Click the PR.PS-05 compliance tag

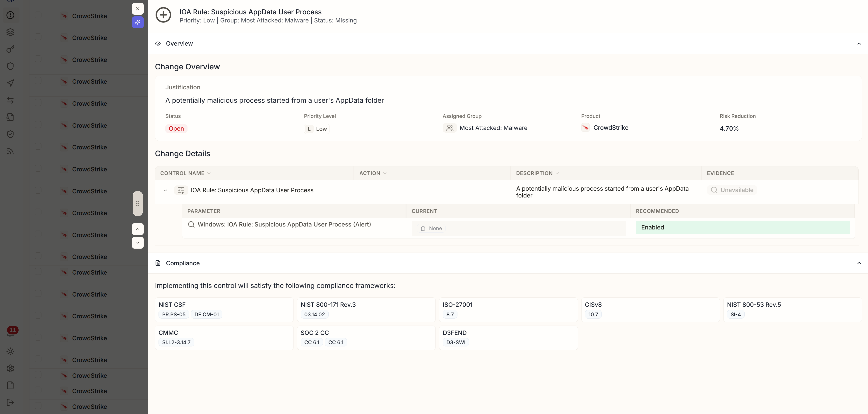click(x=174, y=314)
